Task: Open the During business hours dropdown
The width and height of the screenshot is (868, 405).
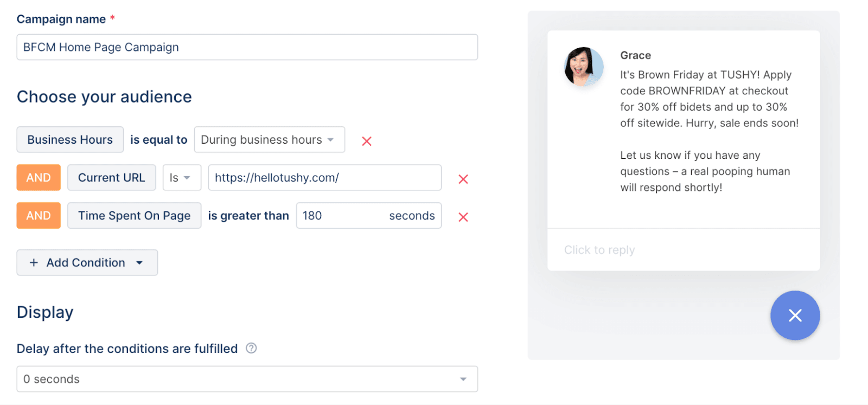Action: 270,139
